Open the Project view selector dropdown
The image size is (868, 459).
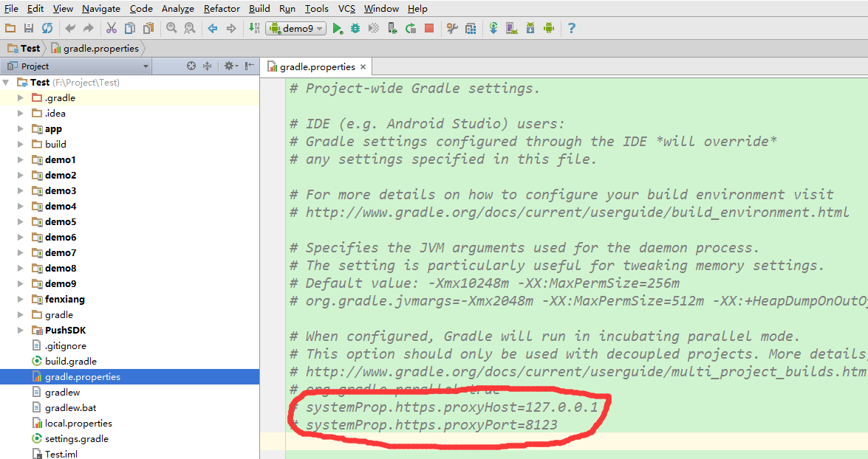76,66
